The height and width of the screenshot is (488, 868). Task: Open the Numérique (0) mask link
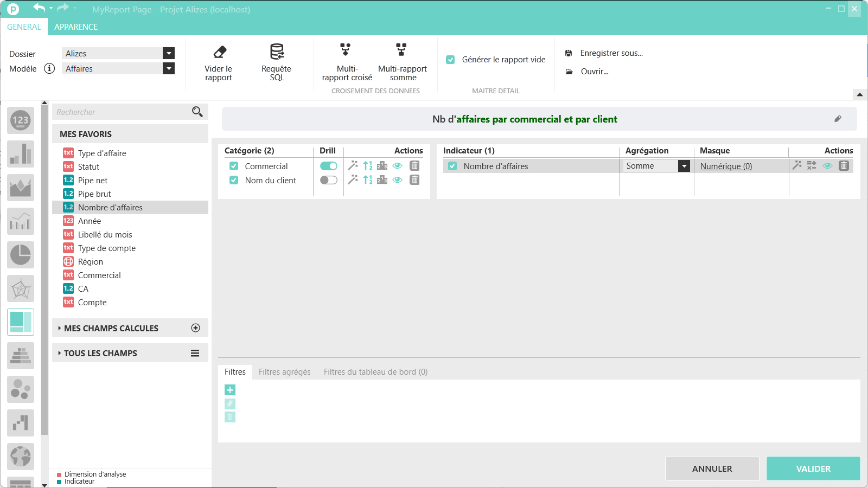pos(726,166)
